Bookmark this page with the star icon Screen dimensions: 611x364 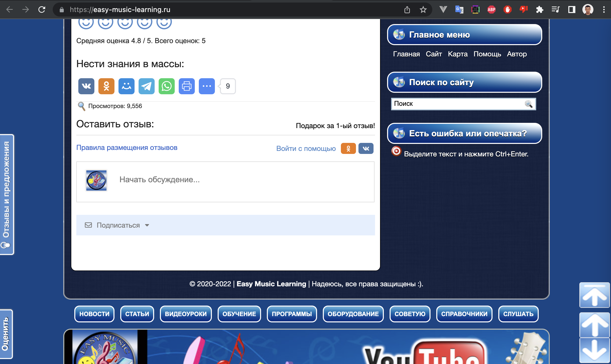point(423,10)
